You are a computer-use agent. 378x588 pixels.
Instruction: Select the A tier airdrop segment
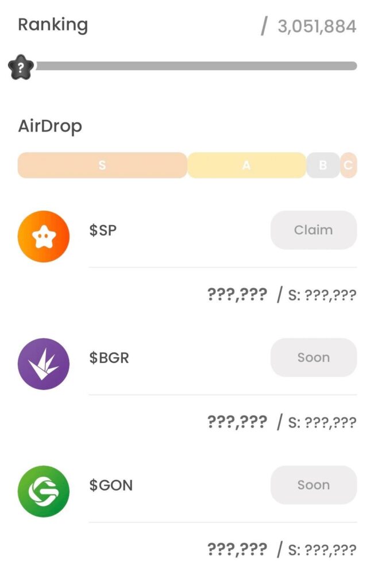pyautogui.click(x=246, y=165)
